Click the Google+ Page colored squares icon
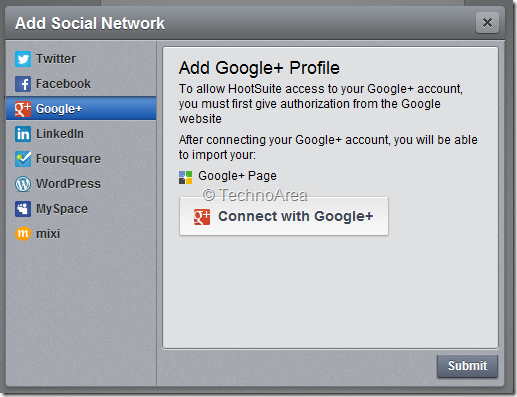Image resolution: width=517 pixels, height=397 pixels. [x=185, y=177]
